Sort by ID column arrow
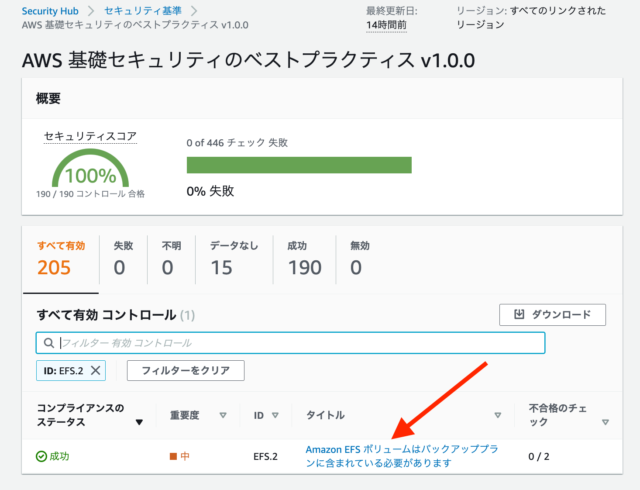 tap(275, 415)
